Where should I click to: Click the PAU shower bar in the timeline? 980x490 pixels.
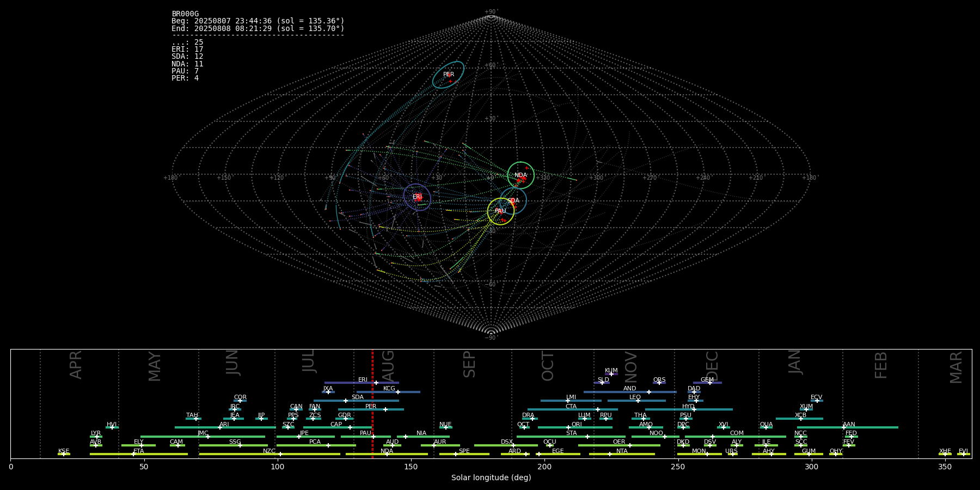point(366,436)
